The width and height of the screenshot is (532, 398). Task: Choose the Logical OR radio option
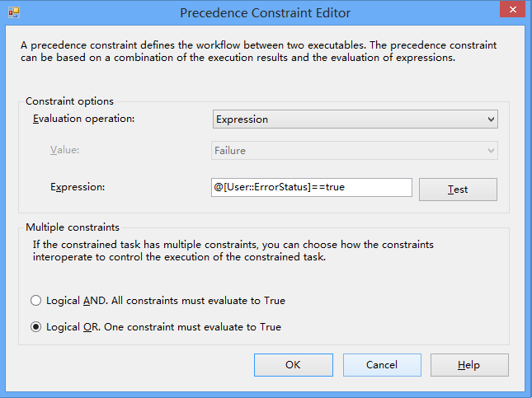coord(36,327)
